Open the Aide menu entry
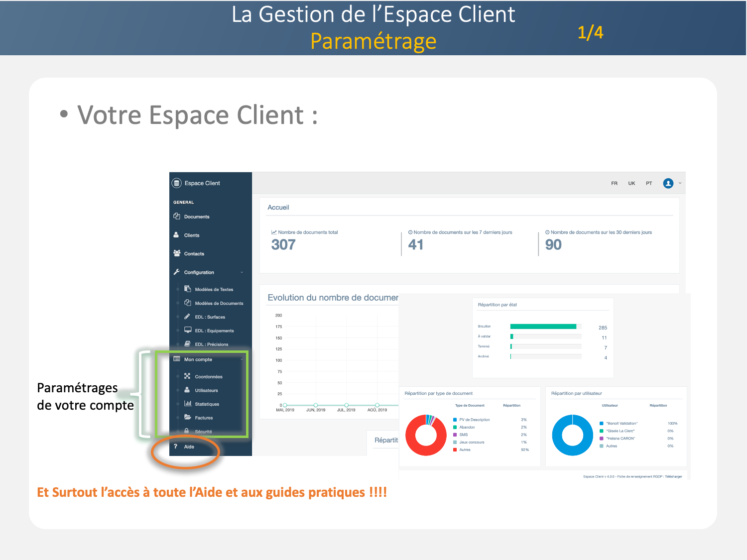Image resolution: width=747 pixels, height=560 pixels. point(189,447)
